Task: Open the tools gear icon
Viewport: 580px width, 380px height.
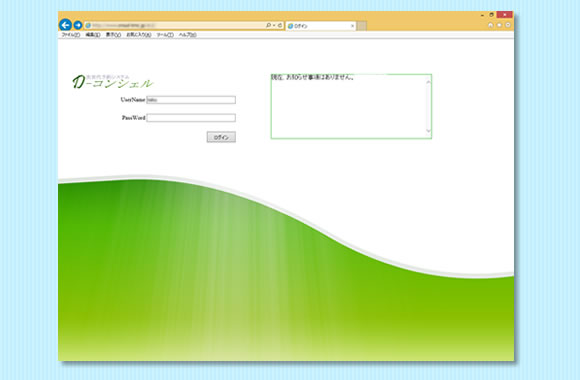Action: [508, 25]
